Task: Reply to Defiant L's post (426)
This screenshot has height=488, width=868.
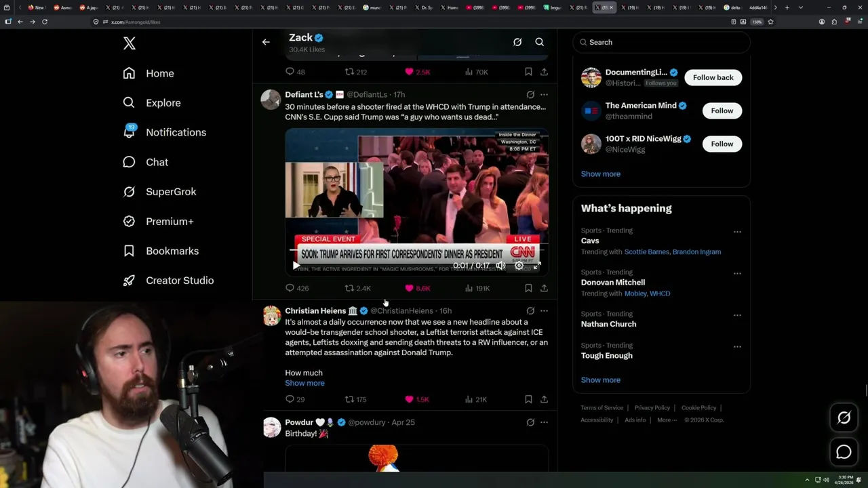Action: coord(297,288)
